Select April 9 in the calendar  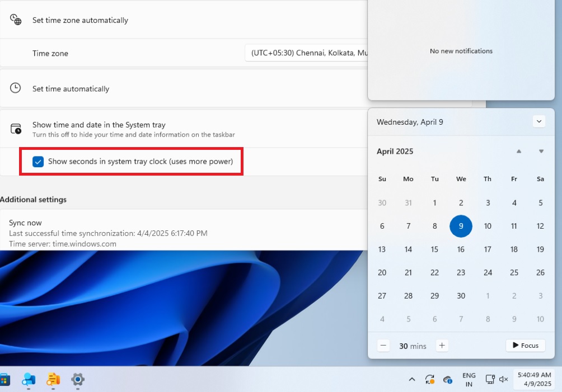(461, 226)
